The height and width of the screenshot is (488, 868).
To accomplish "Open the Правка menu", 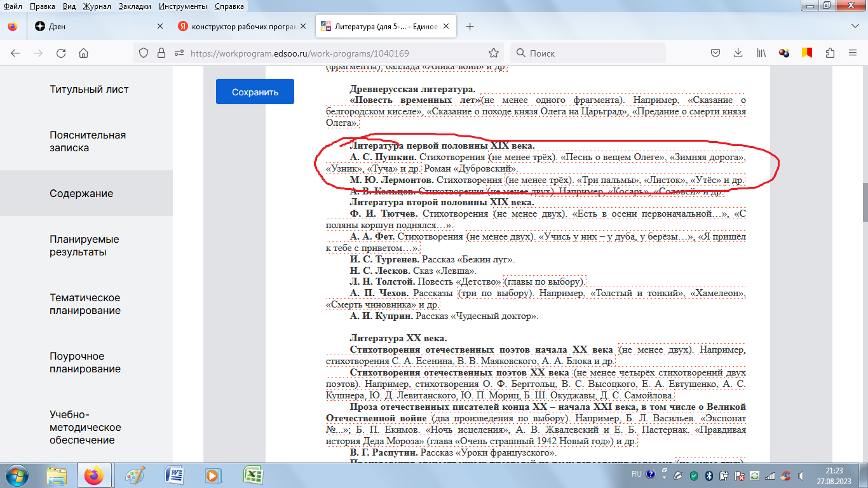I will 43,6.
